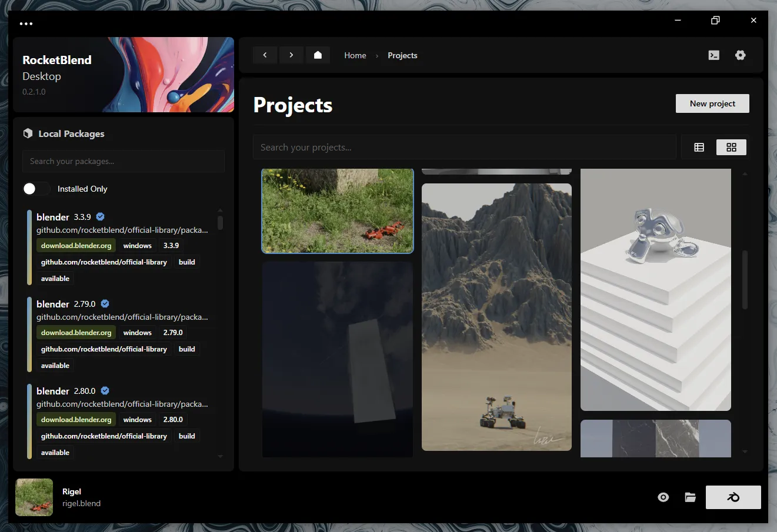Create a new project with New project
The image size is (777, 532).
tap(712, 103)
